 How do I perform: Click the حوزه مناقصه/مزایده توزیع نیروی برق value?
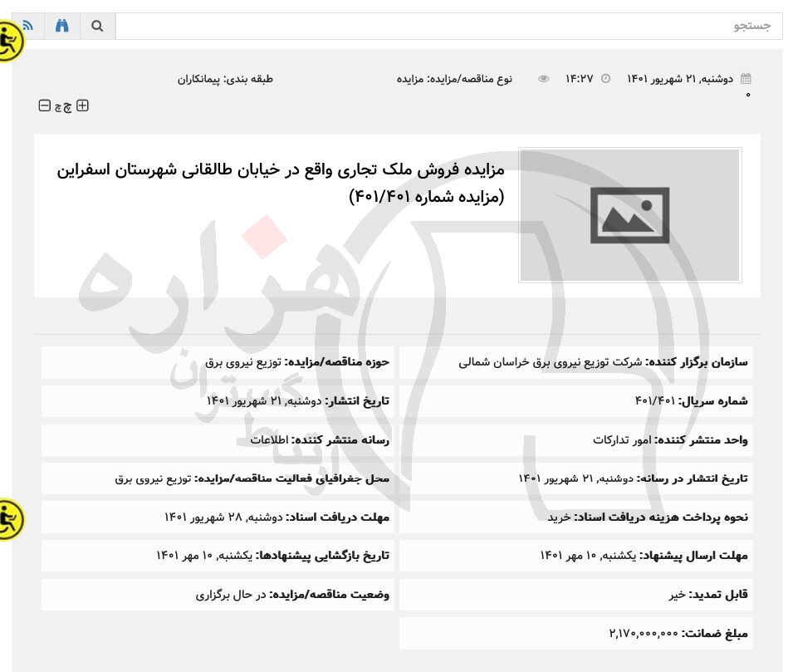pyautogui.click(x=244, y=362)
